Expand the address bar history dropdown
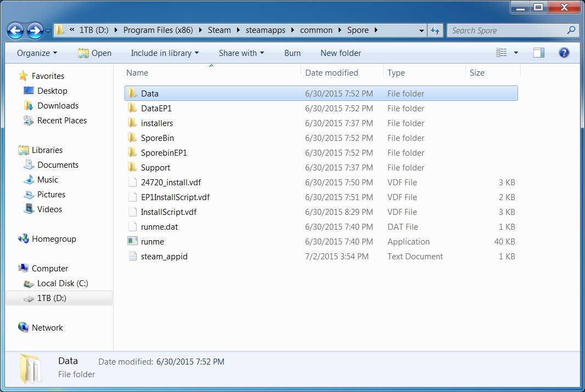This screenshot has height=392, width=585. [x=421, y=31]
